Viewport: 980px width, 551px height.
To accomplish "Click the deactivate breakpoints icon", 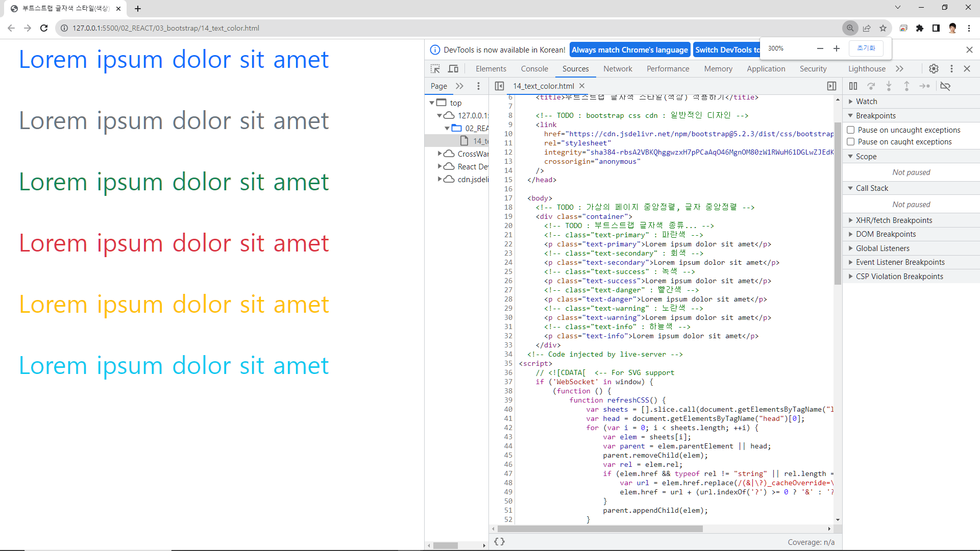I will tap(945, 86).
